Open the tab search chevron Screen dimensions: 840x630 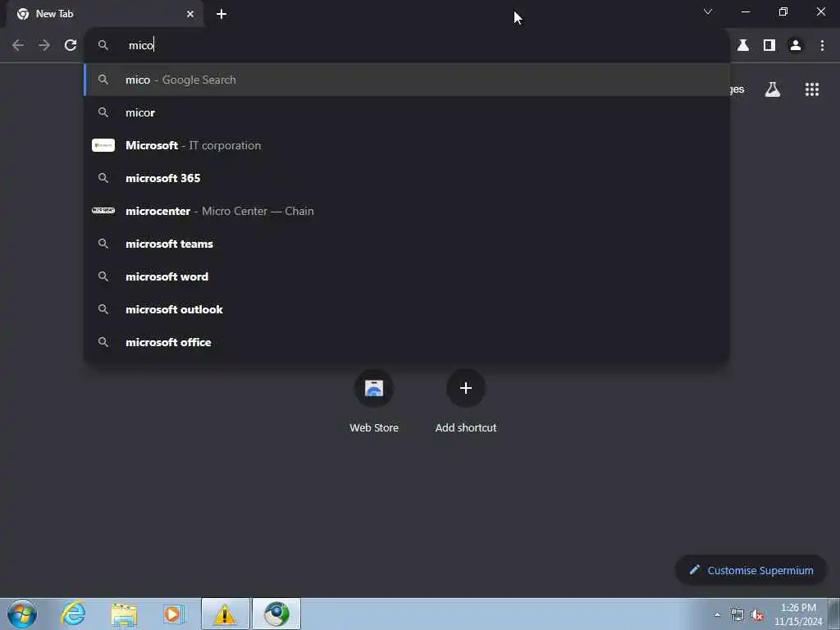708,11
